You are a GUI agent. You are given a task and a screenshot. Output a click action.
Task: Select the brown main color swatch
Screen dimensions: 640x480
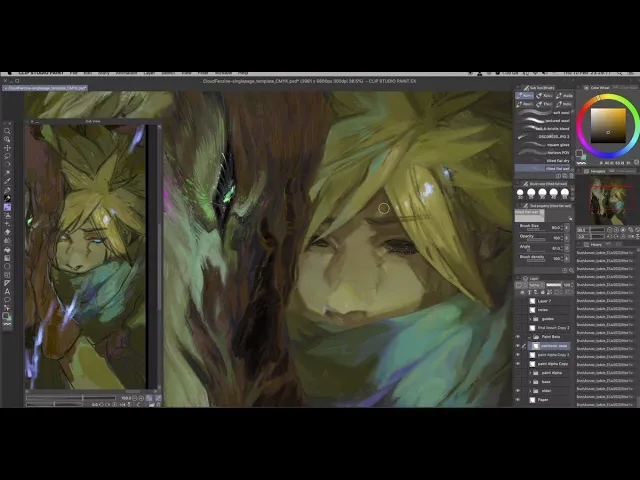tap(578, 153)
